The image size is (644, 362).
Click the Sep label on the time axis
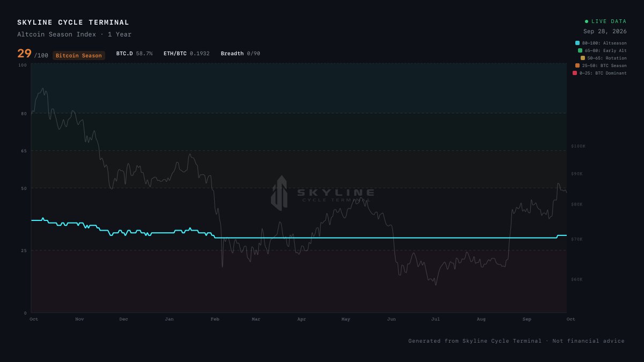point(526,319)
